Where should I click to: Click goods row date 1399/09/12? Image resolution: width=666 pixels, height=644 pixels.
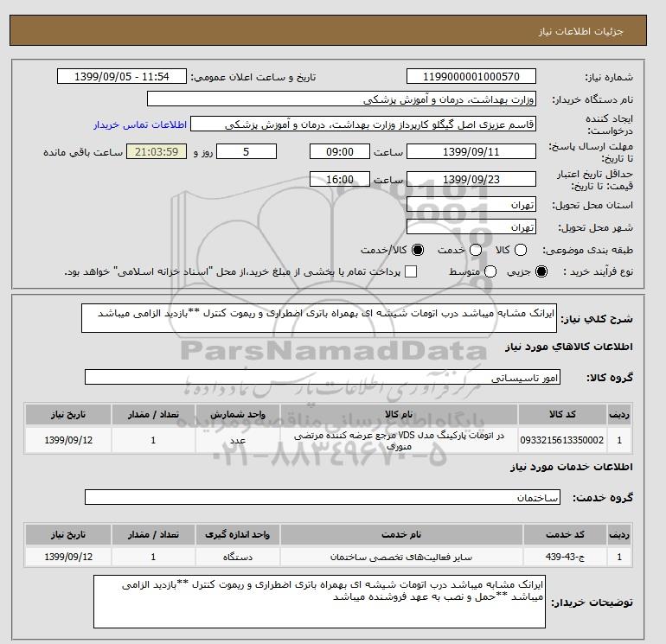(68, 440)
